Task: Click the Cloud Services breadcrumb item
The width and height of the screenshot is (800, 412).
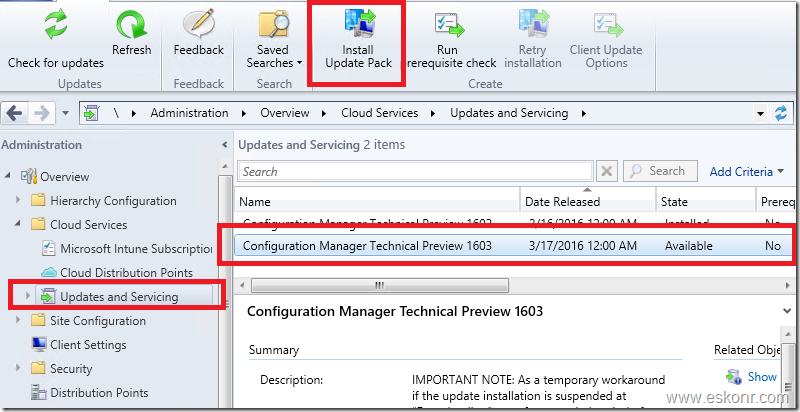Action: [x=383, y=113]
